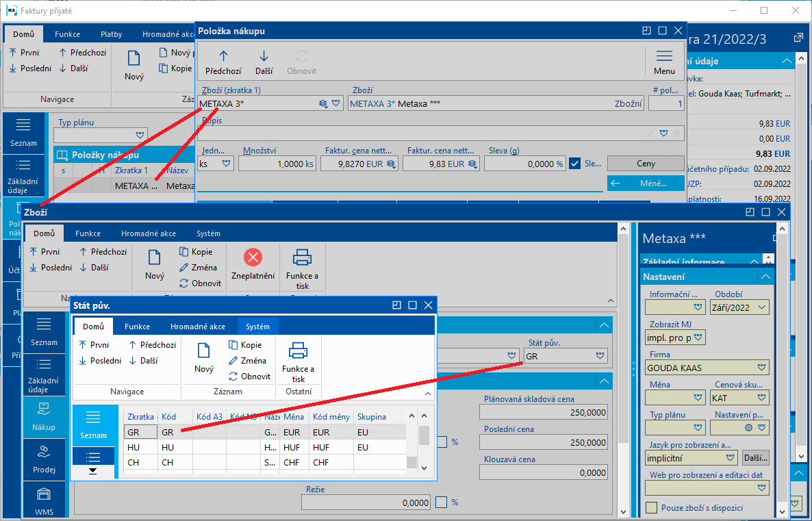Click vertical scrollbar of Stát pův. table
This screenshot has width=812, height=521.
pos(424,441)
